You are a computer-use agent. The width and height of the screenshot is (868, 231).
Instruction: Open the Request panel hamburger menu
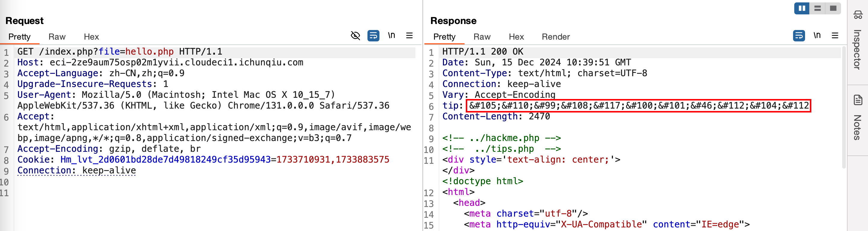click(x=409, y=35)
